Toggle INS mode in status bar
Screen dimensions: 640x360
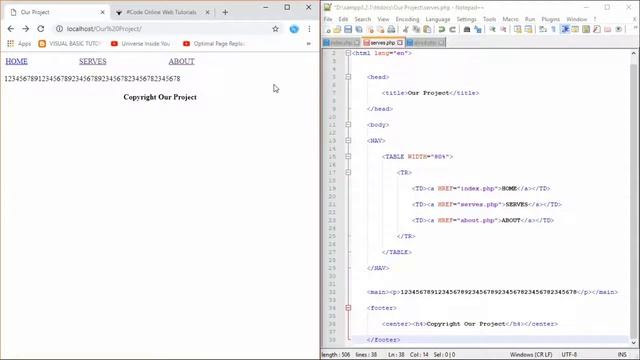click(x=622, y=355)
